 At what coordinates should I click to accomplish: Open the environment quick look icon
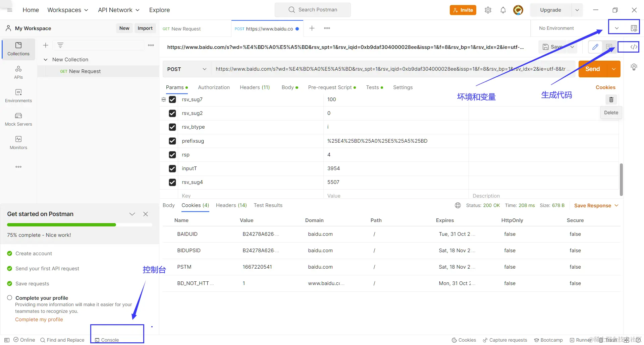coord(634,28)
